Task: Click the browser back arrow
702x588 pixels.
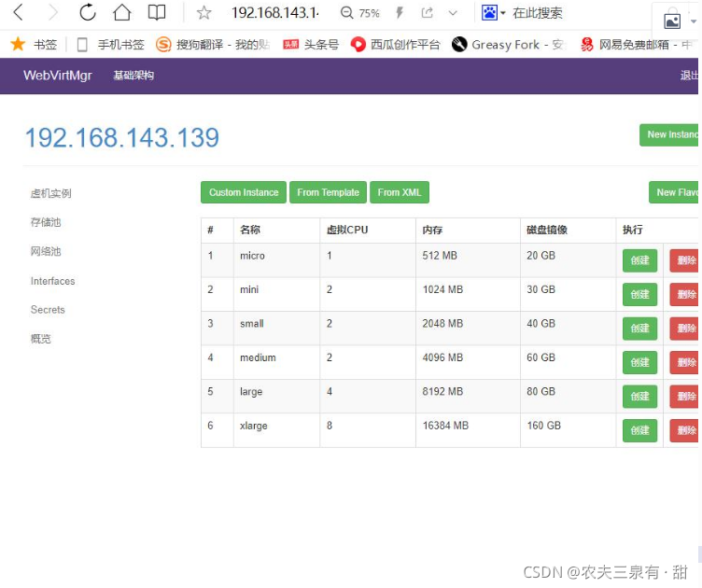Action: [18, 12]
